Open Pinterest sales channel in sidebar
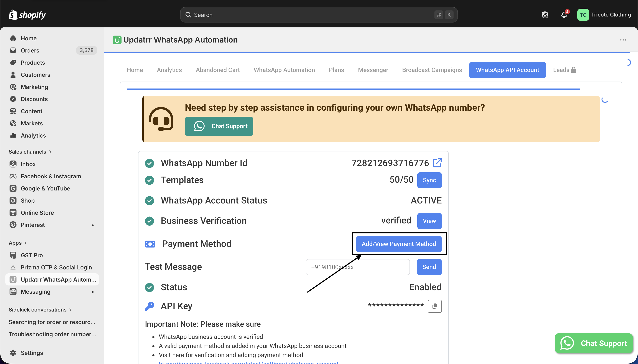 coord(33,225)
